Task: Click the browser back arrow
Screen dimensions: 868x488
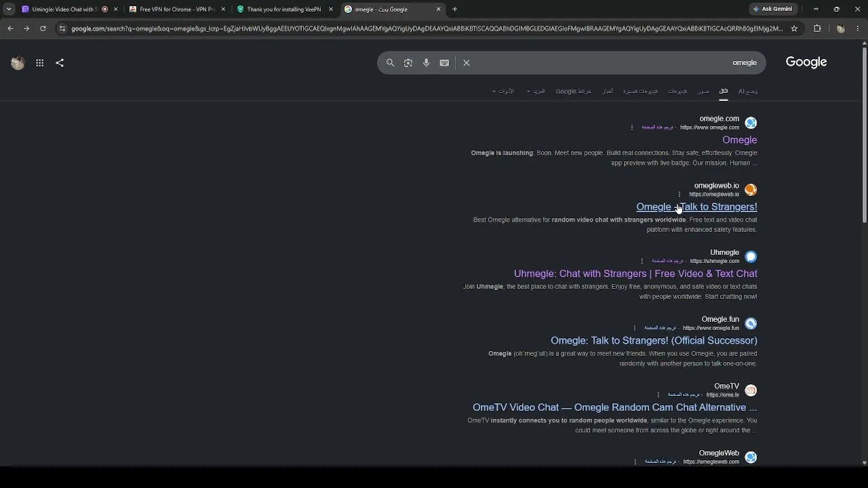Action: coord(10,28)
